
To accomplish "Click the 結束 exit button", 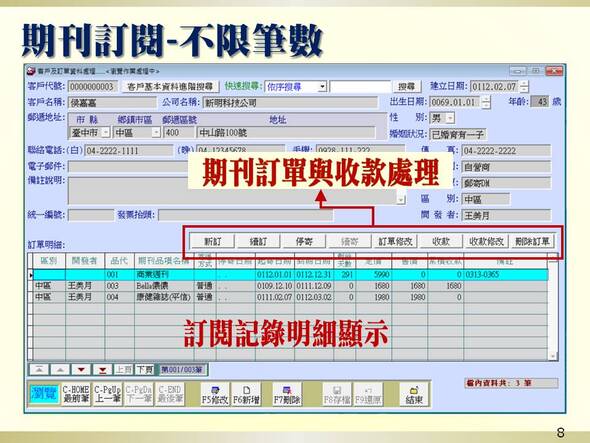I will pyautogui.click(x=414, y=394).
